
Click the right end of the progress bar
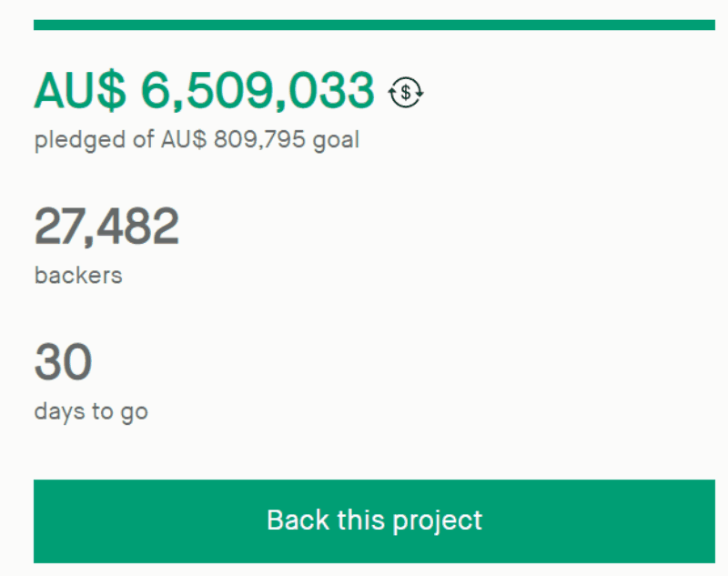(x=710, y=25)
